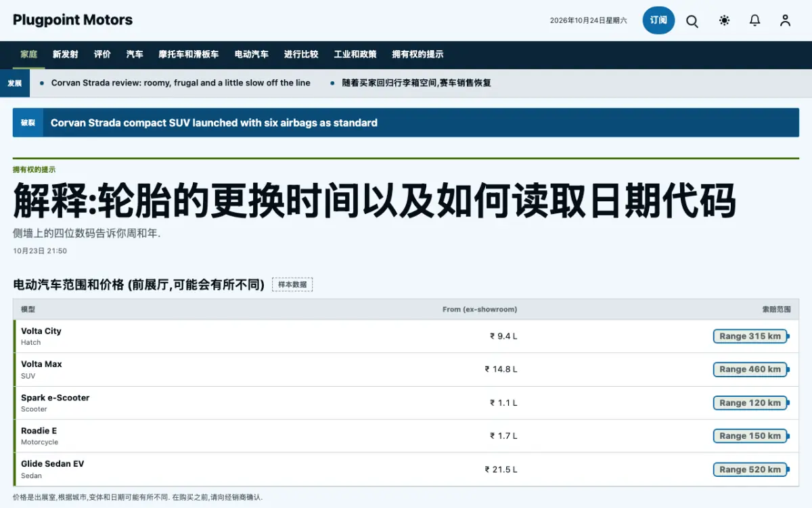812x508 pixels.
Task: Open the 汽车 nav item
Action: tap(135, 54)
